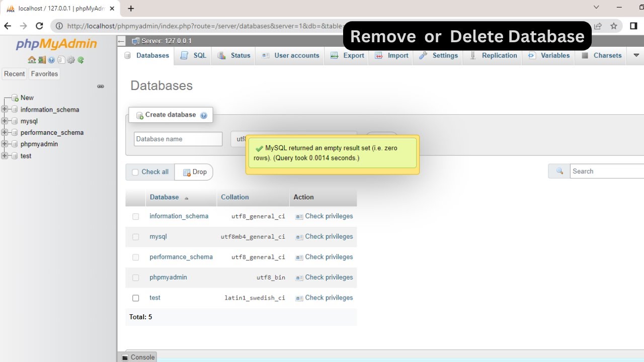Viewport: 644px width, 362px height.
Task: Open the browser tab search chevron
Action: (x=596, y=8)
